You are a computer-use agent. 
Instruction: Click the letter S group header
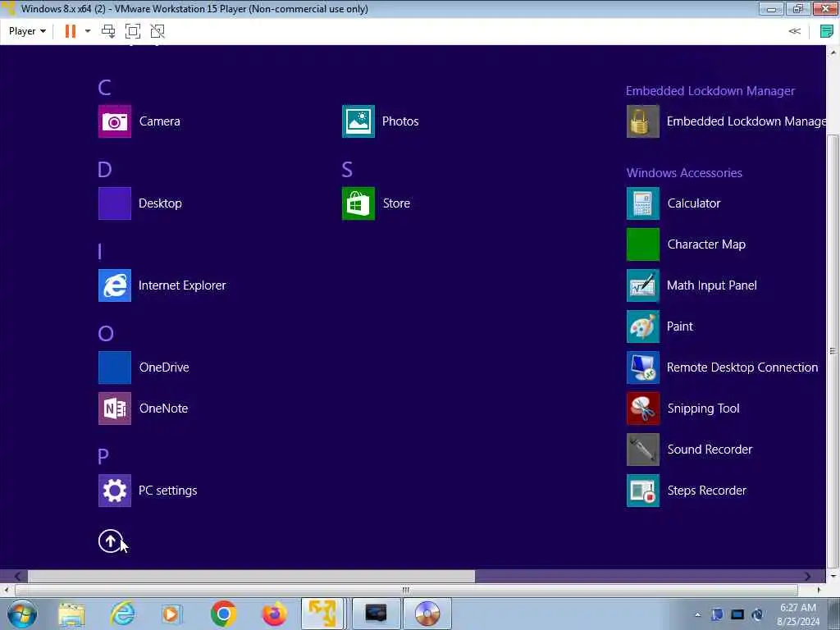tap(347, 169)
